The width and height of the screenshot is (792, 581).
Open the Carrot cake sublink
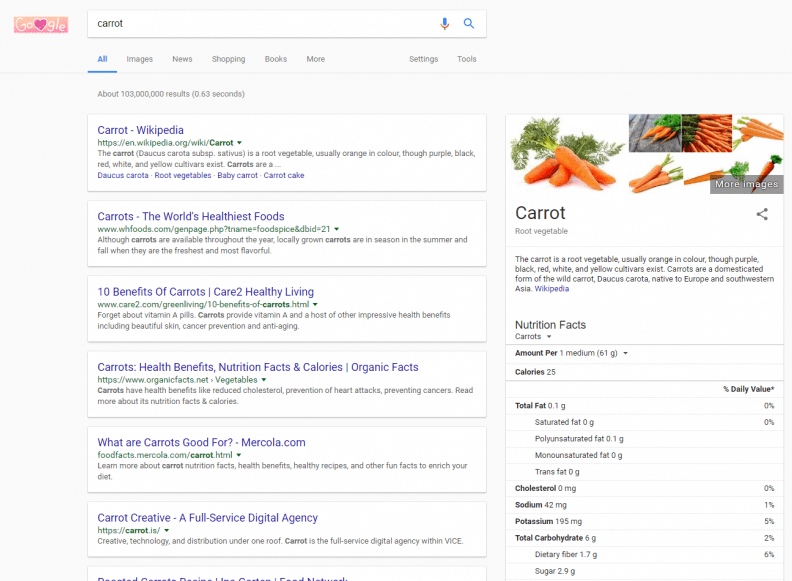point(284,175)
